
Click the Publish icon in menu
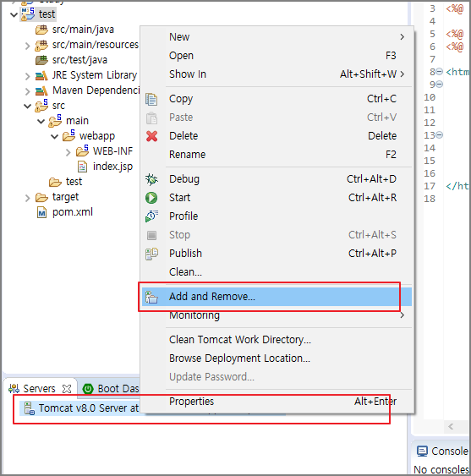coord(151,254)
